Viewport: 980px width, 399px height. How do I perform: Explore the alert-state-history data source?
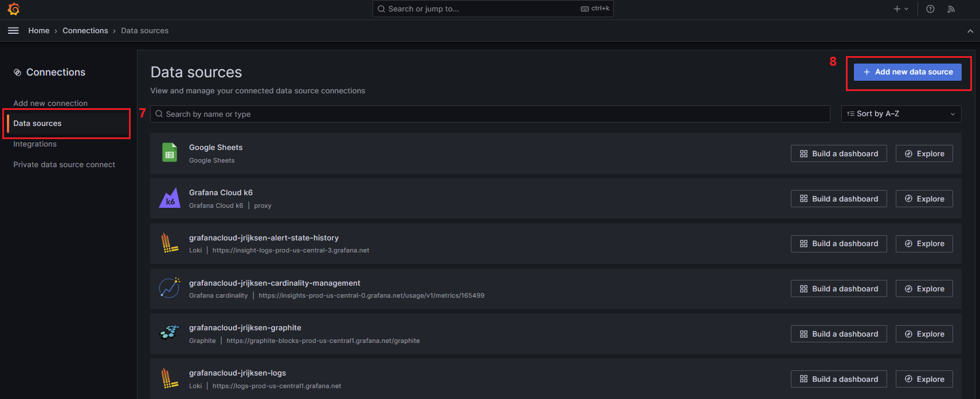pyautogui.click(x=924, y=244)
